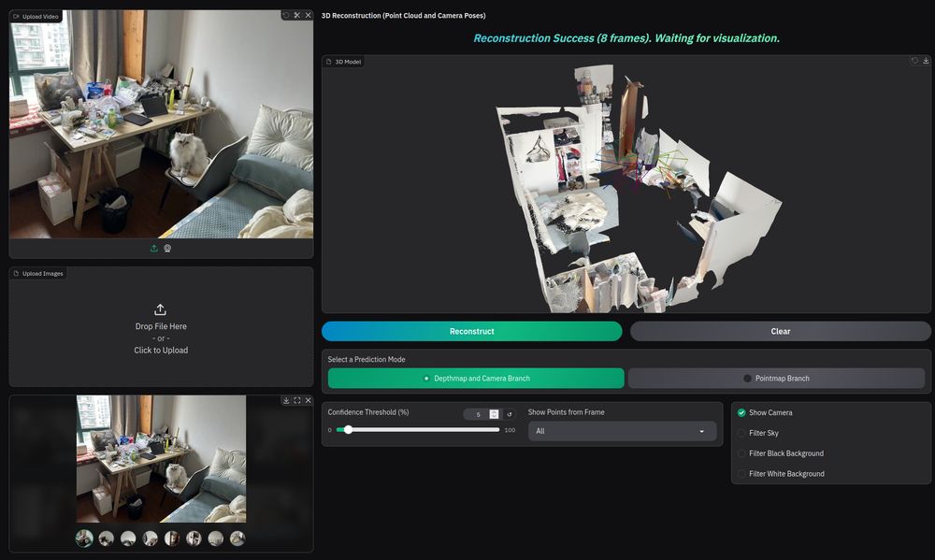935x560 pixels.
Task: Open the gallery image in fullscreen
Action: [x=297, y=400]
